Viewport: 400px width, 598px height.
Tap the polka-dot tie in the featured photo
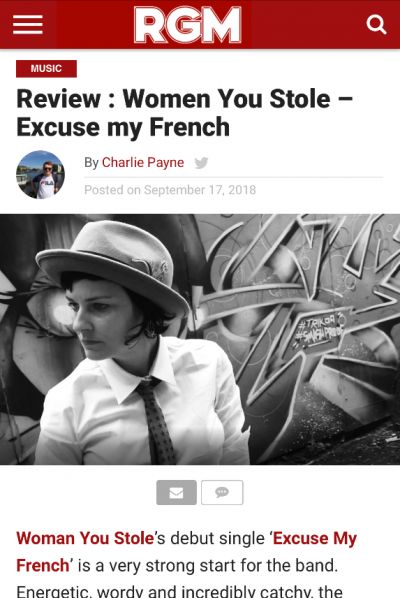click(x=156, y=420)
